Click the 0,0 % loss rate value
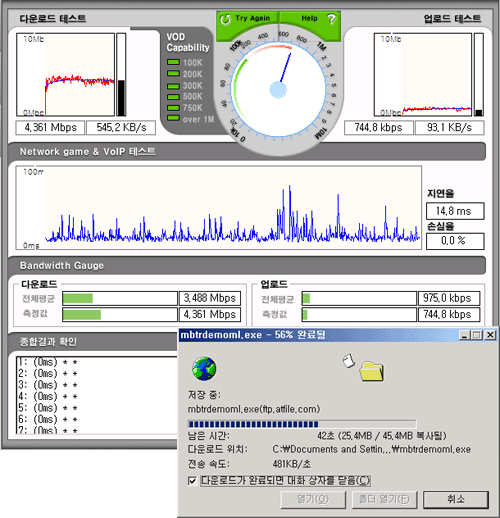Image resolution: width=500 pixels, height=518 pixels. (x=455, y=241)
